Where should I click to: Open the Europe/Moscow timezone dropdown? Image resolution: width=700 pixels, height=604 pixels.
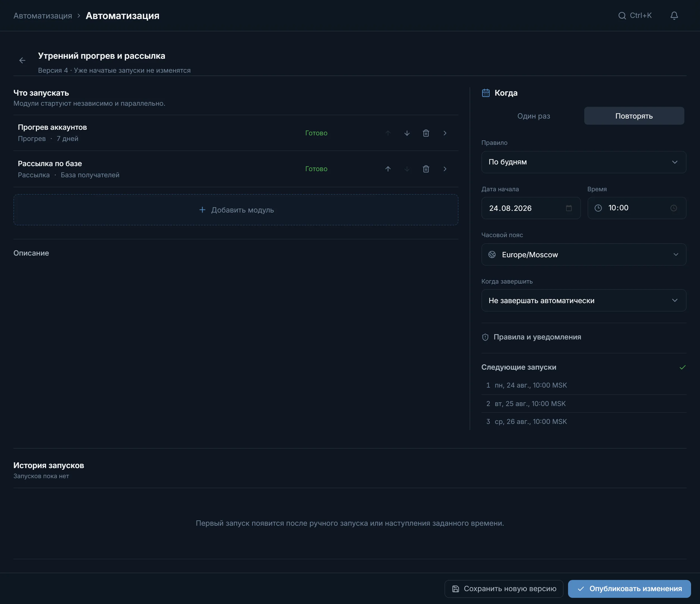583,255
